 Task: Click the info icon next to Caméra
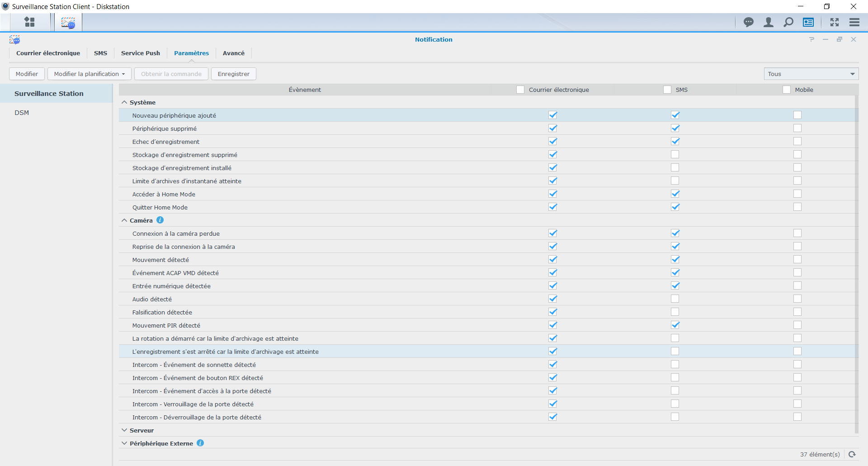pyautogui.click(x=160, y=220)
